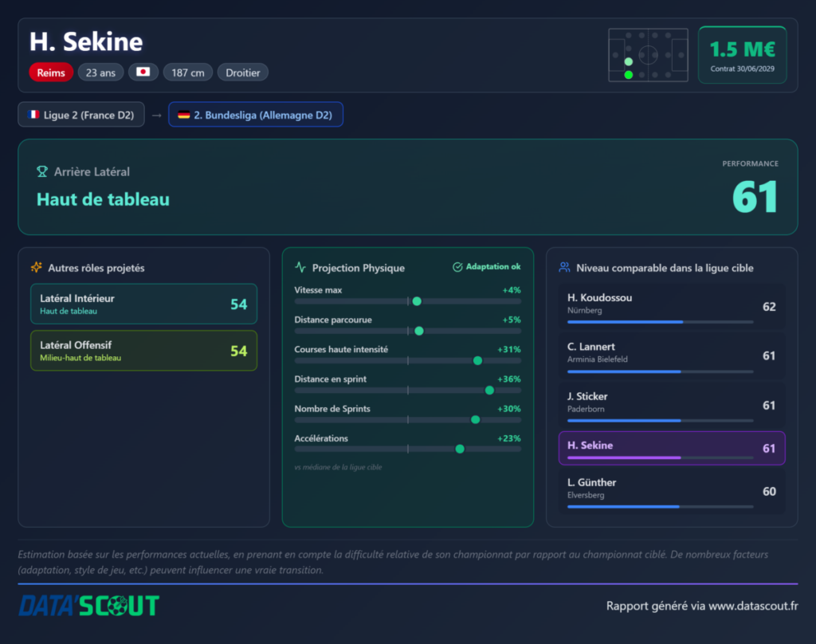Click the DATA'SCOUT logo

click(x=89, y=606)
